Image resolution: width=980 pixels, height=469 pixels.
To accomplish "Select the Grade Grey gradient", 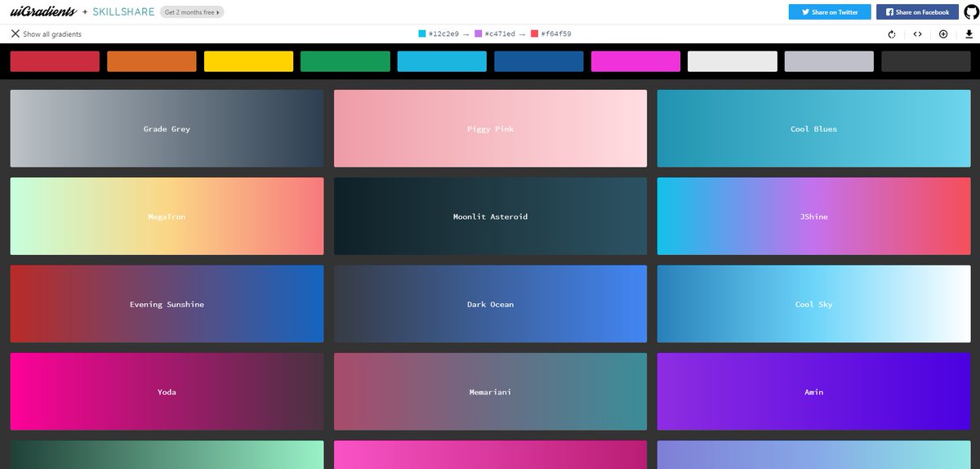I will pos(167,128).
